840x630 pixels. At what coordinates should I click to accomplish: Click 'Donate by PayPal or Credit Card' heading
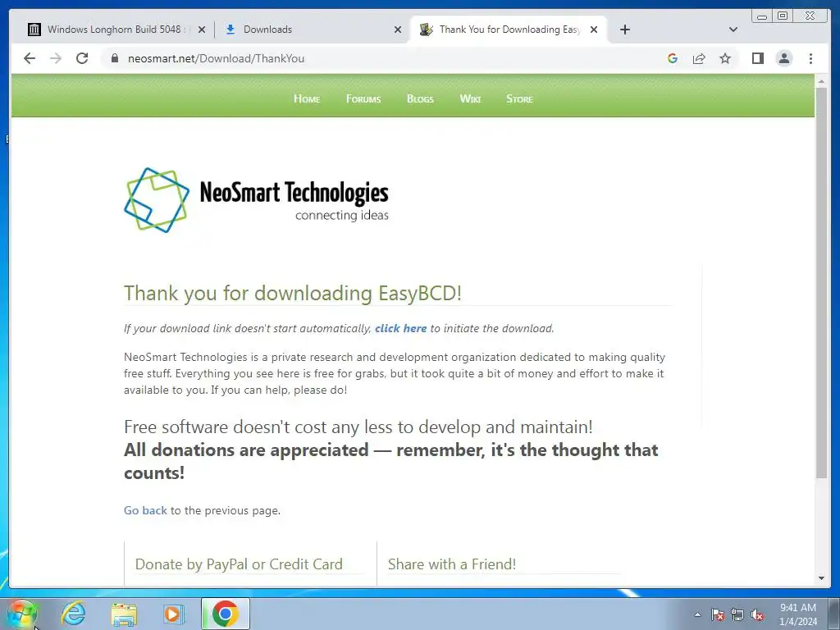[x=239, y=564]
